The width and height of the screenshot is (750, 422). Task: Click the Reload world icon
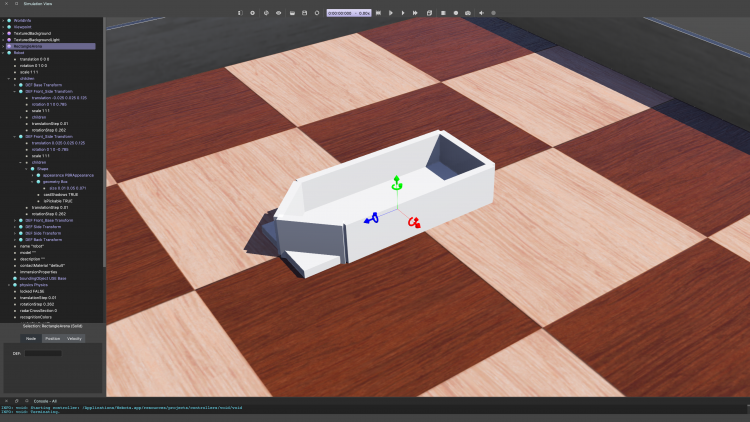pos(317,13)
